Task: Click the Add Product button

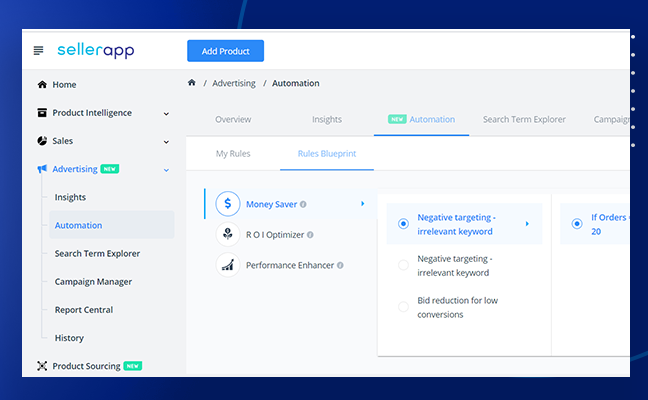Action: (225, 51)
